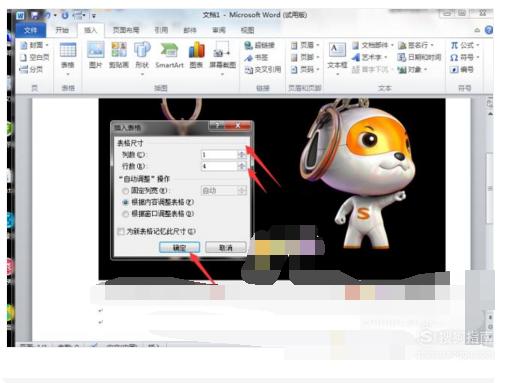Switch to the References (引用) tab
Image resolution: width=517 pixels, height=383 pixels.
(x=161, y=30)
